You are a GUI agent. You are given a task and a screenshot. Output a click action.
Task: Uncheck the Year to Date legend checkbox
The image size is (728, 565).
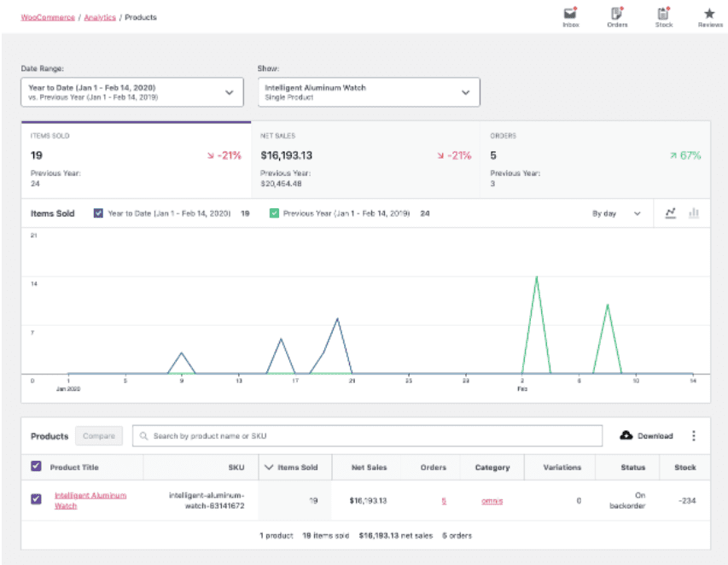pos(96,213)
